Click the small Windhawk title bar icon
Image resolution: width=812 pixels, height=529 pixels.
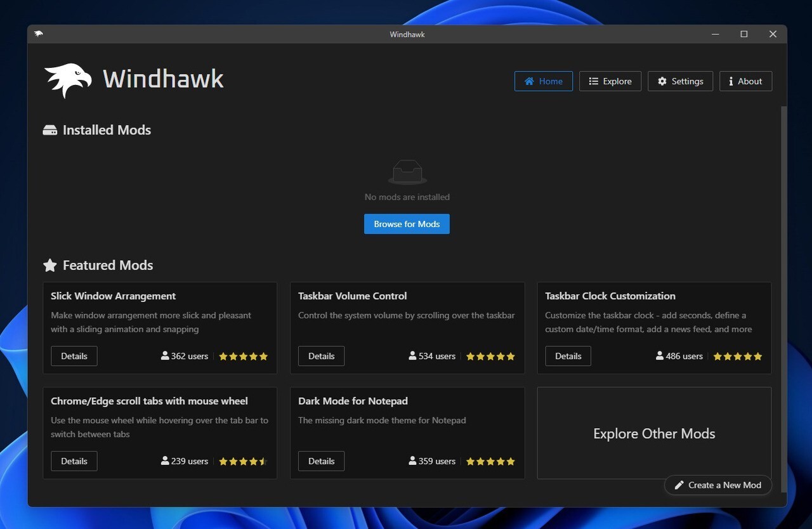pos(39,34)
